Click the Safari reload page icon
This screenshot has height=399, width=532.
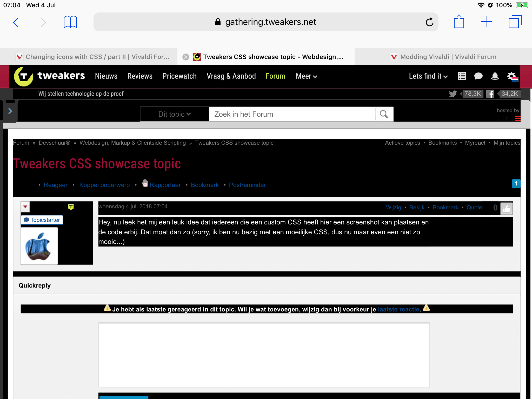429,22
